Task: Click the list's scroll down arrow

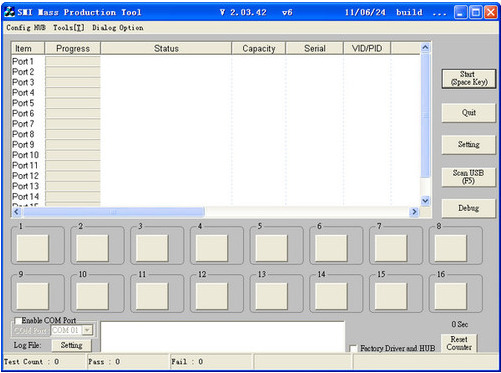Action: [x=425, y=201]
